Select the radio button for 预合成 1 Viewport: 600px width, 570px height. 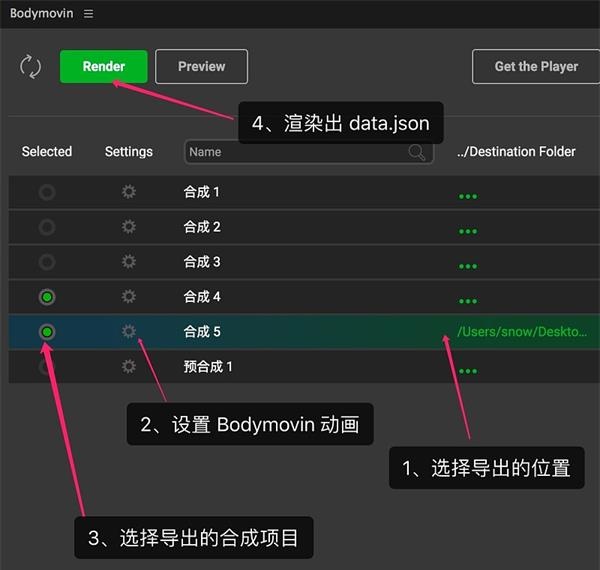click(x=47, y=367)
